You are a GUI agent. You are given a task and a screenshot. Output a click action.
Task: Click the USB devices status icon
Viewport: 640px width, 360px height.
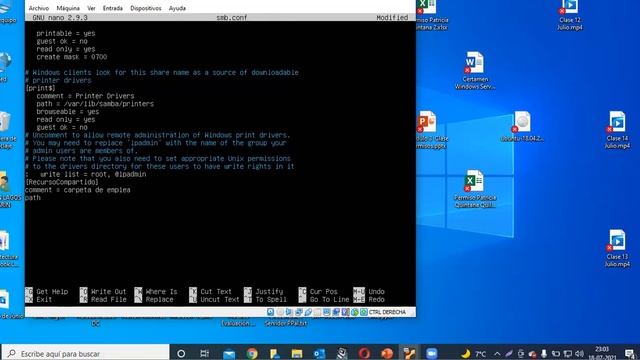coord(308,312)
